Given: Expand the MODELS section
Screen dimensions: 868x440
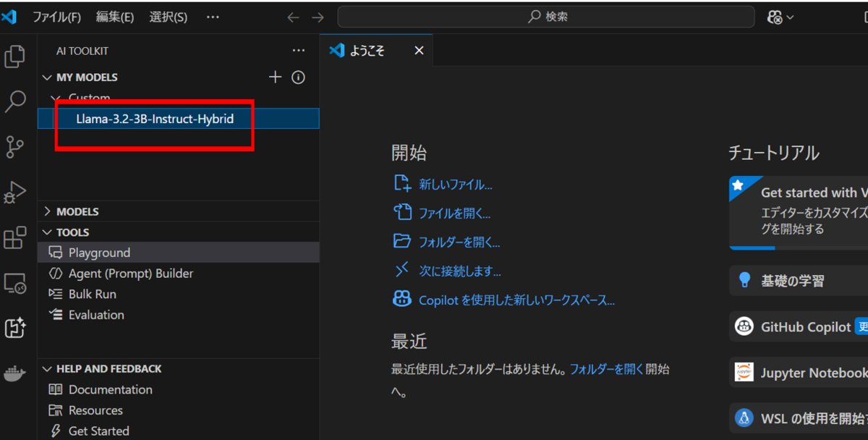Looking at the screenshot, I should (x=48, y=211).
